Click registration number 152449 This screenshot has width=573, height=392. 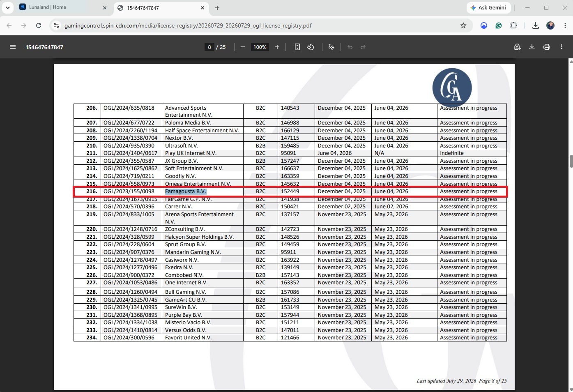click(x=290, y=191)
